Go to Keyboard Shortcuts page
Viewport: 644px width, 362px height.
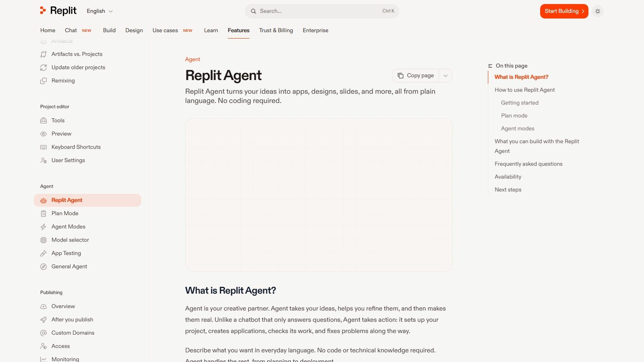(x=88, y=147)
